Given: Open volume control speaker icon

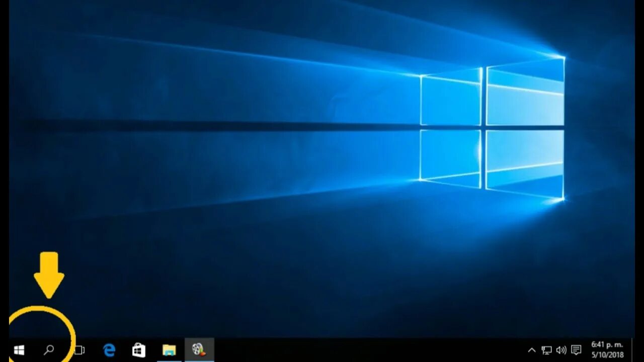Looking at the screenshot, I should coord(561,350).
